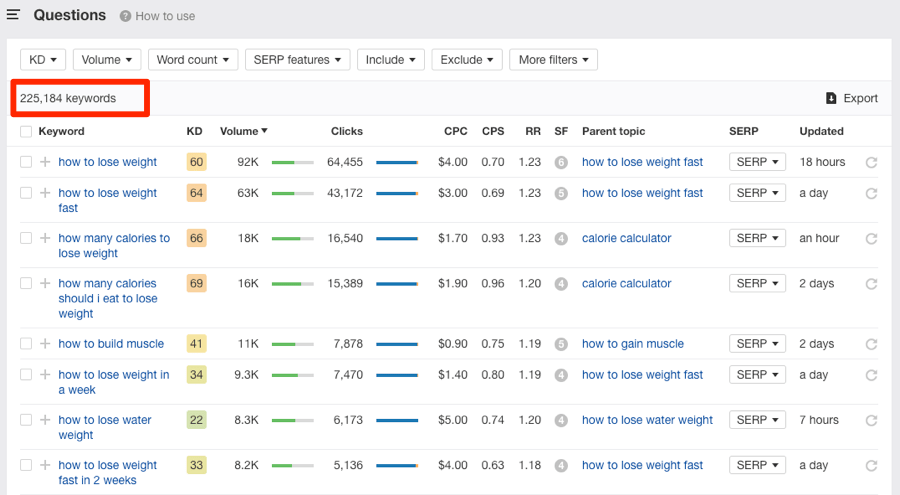900x495 pixels.
Task: Sort by the Volume column header
Action: coord(243,131)
